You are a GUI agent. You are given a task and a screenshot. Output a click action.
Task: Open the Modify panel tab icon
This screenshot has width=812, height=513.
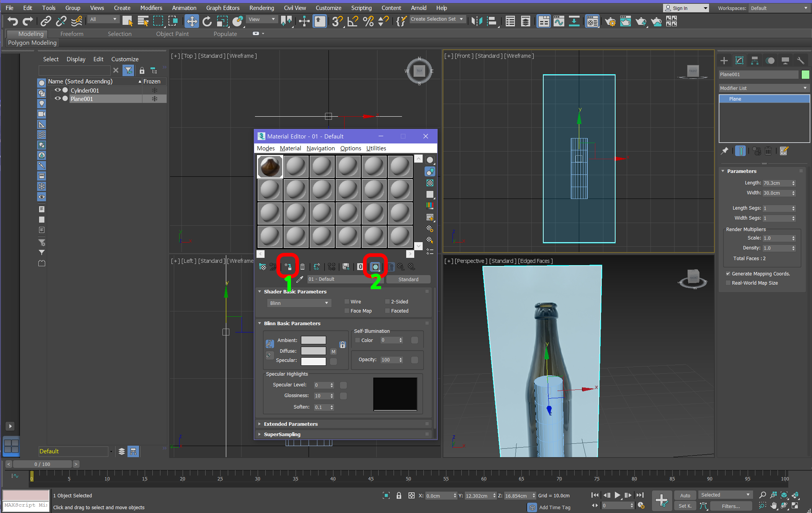click(739, 60)
